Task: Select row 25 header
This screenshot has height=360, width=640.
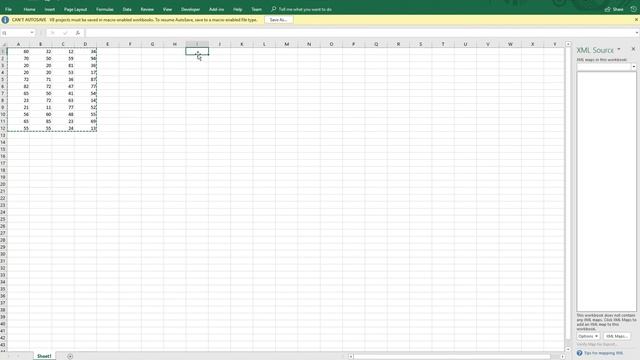Action: (x=3, y=219)
